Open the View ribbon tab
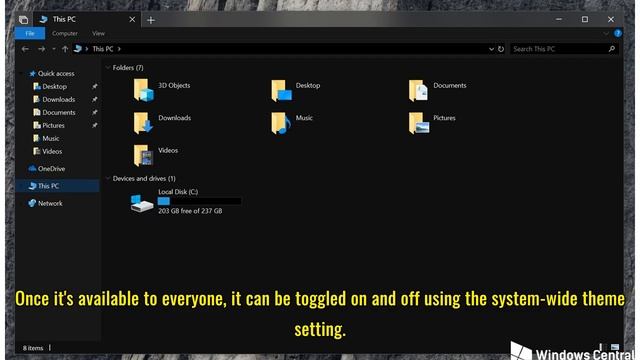 coord(98,33)
